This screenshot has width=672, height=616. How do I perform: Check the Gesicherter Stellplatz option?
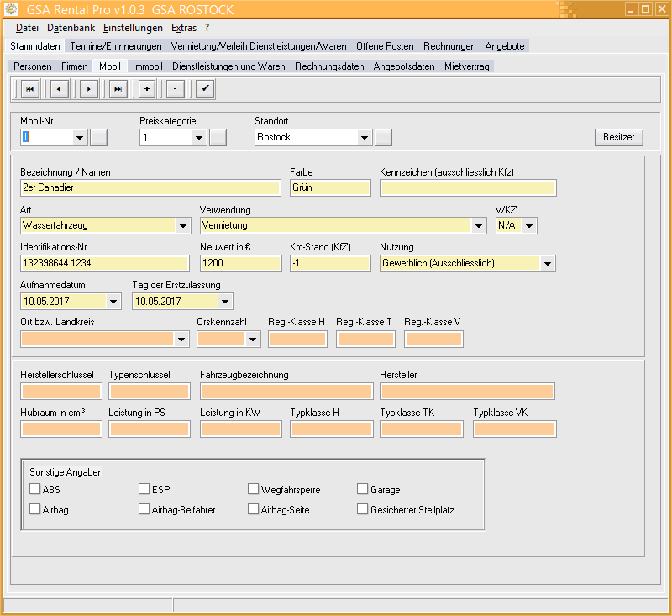click(363, 509)
